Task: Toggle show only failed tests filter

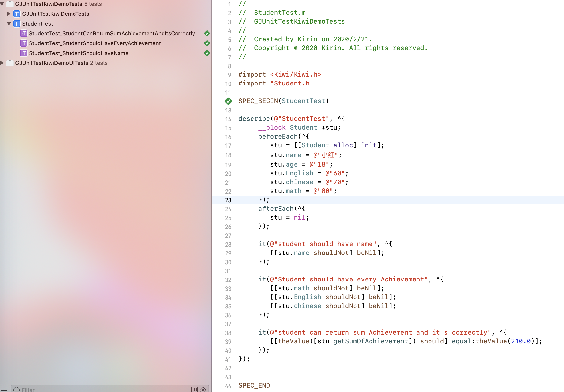Action: click(203, 389)
